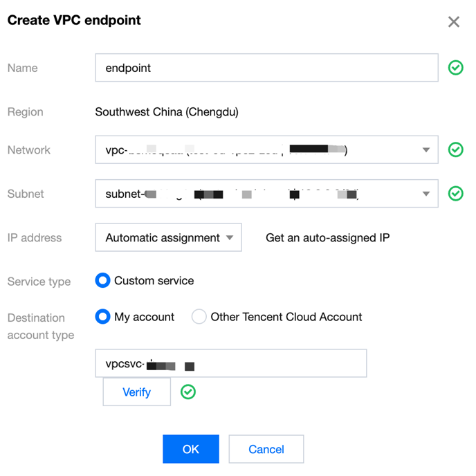Click the Get an auto-assigned IP text

pos(327,238)
